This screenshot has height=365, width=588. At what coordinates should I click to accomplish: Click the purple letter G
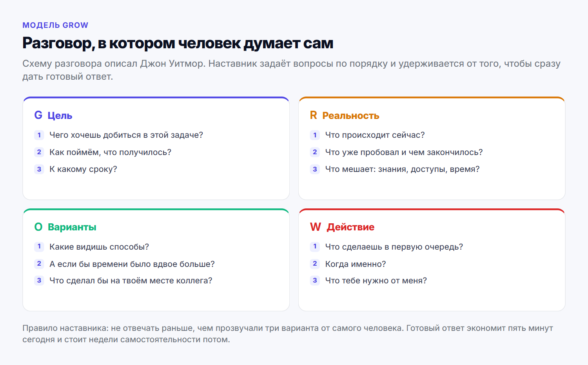[38, 115]
